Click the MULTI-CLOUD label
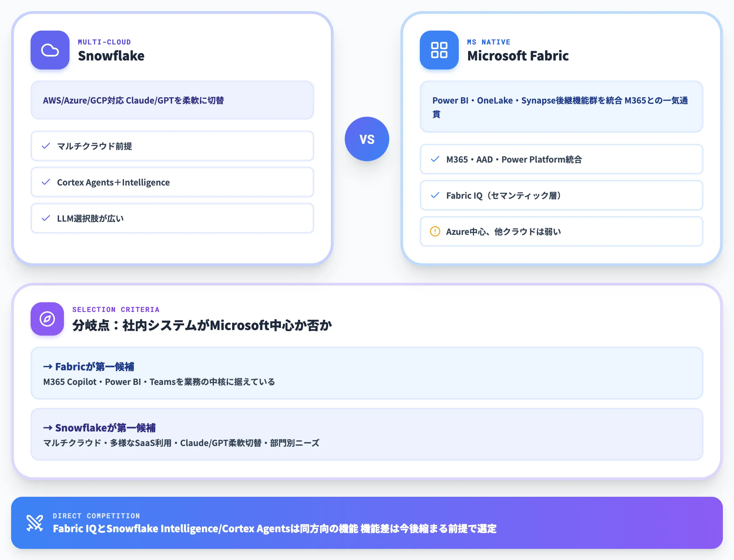 104,42
